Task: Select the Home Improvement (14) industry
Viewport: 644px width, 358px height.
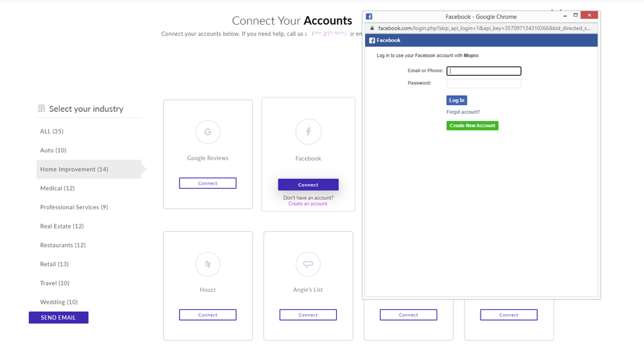Action: click(x=89, y=169)
